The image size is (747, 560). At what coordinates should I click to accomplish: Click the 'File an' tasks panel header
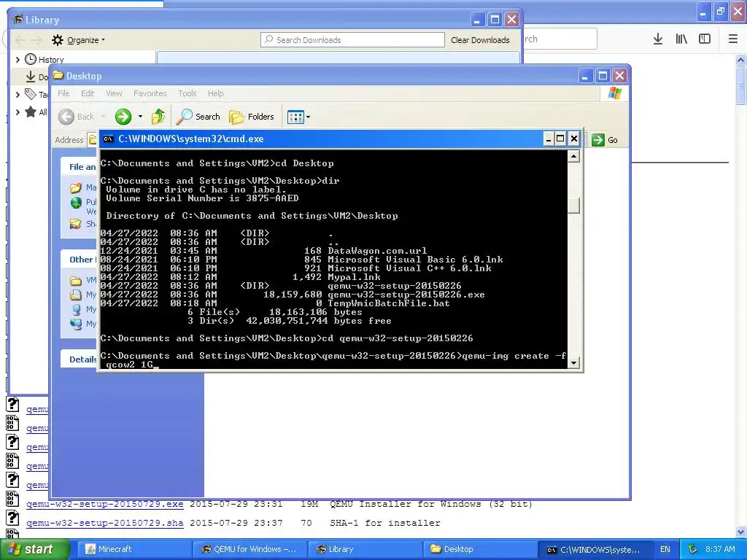coord(82,167)
